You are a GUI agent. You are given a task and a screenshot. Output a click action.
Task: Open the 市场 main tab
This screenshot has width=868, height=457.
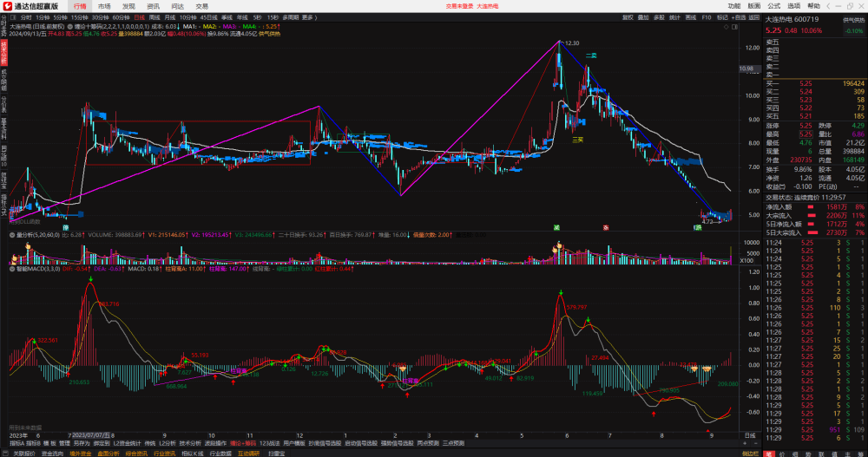click(104, 7)
